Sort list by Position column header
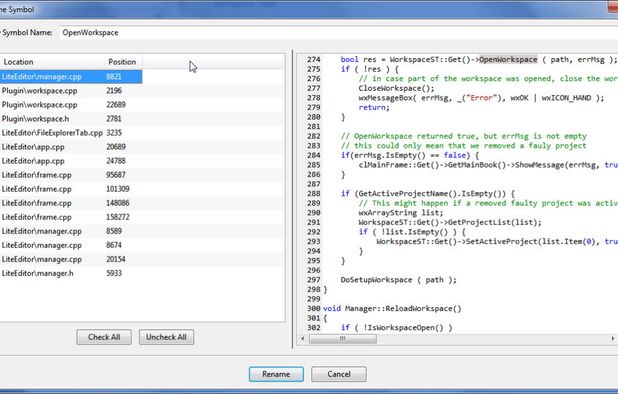618x394 pixels. tap(123, 62)
